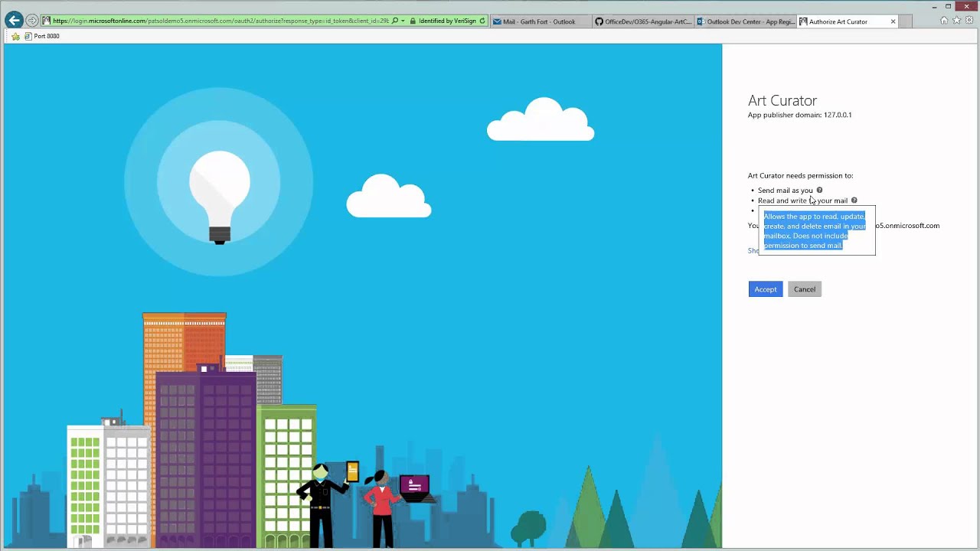
Task: Click Add to favorites bar star icon
Action: point(15,36)
